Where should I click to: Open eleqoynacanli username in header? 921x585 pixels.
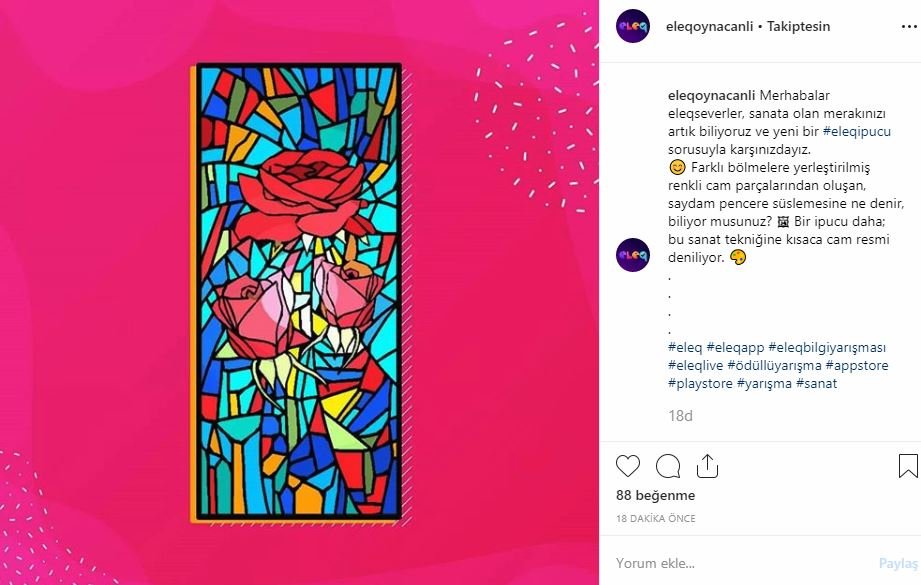709,26
